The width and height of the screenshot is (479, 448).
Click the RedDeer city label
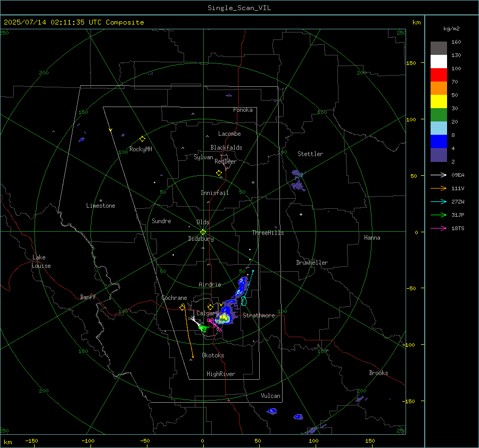226,161
